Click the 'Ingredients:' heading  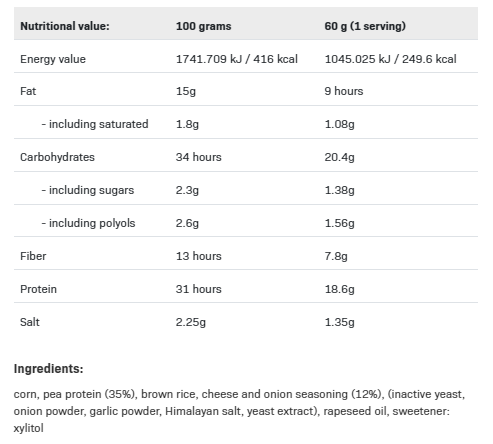click(48, 369)
